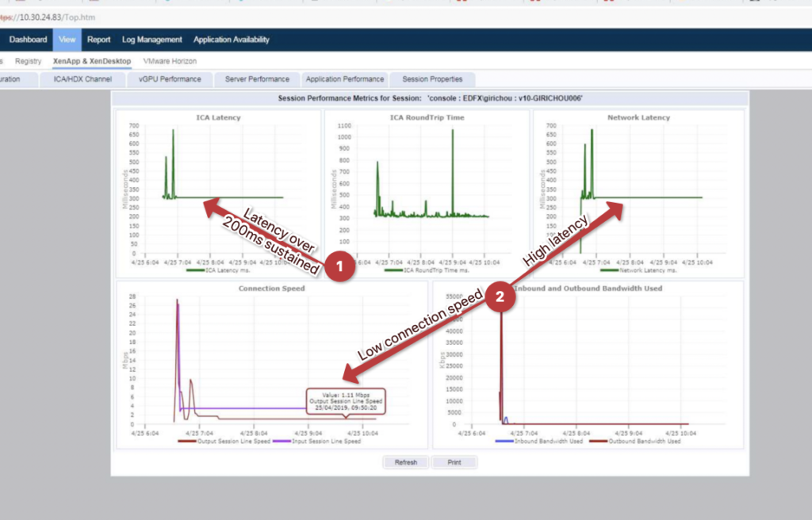Viewport: 812px width, 520px height.
Task: Click the Print button
Action: (454, 462)
